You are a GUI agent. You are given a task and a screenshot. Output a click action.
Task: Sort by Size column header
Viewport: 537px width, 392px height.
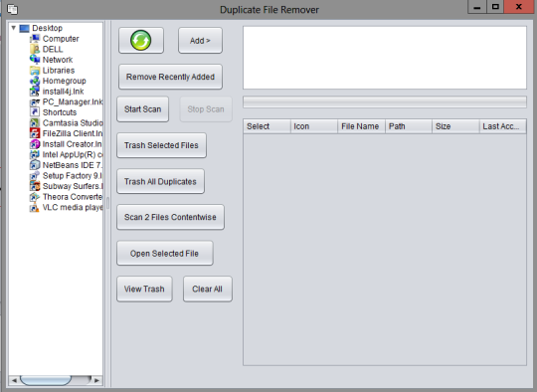455,126
